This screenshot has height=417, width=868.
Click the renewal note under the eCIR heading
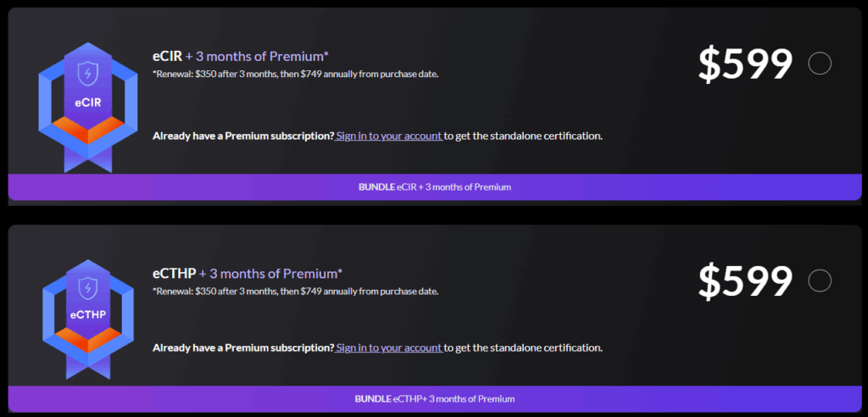(x=295, y=74)
